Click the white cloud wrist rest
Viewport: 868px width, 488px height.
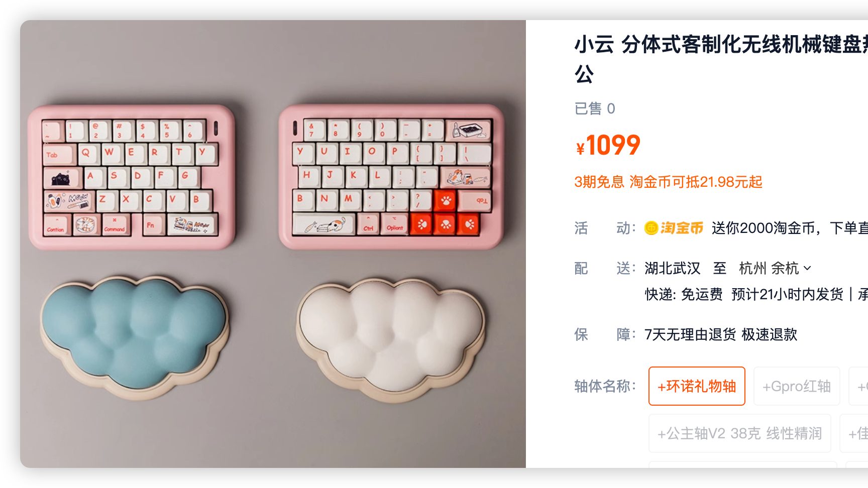[391, 339]
